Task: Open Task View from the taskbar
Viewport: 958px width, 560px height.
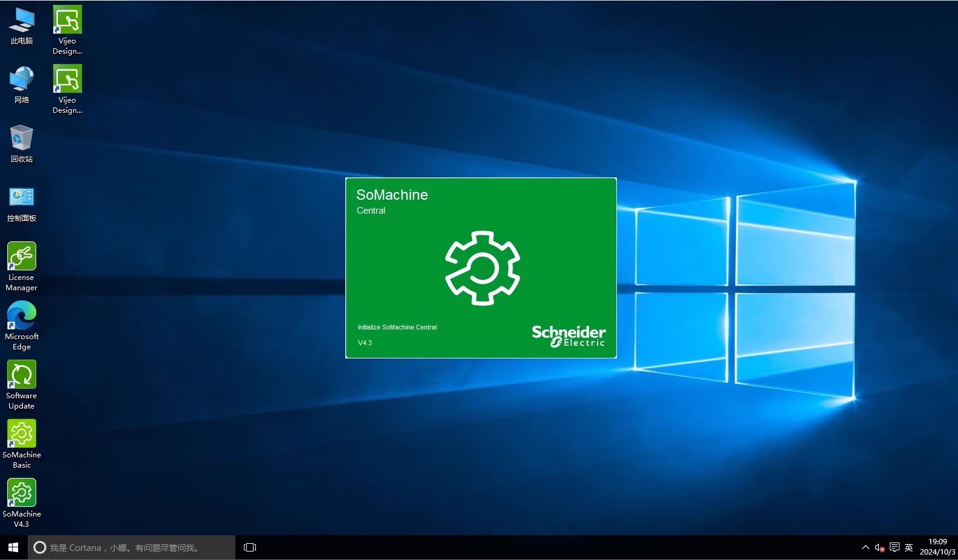Action: pyautogui.click(x=250, y=547)
